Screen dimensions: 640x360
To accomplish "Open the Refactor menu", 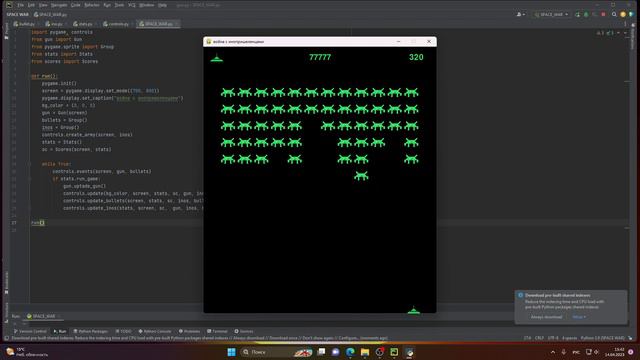I will coord(92,5).
